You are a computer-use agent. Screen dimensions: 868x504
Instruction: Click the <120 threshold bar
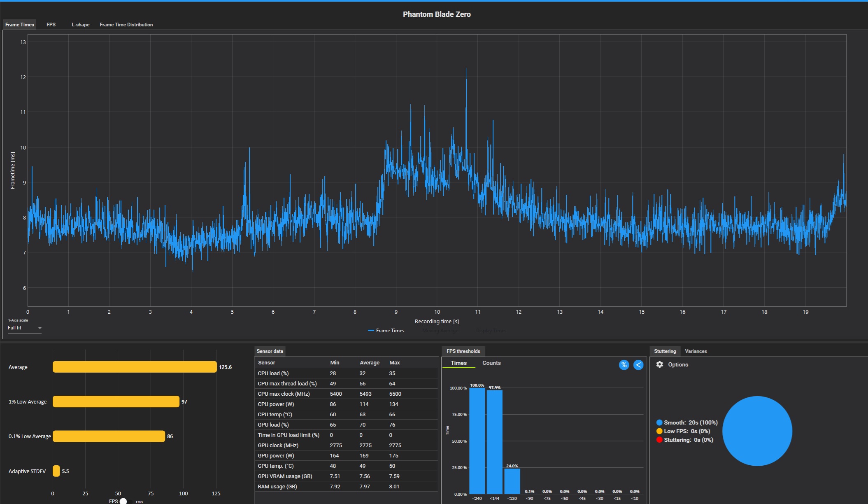[x=512, y=481]
